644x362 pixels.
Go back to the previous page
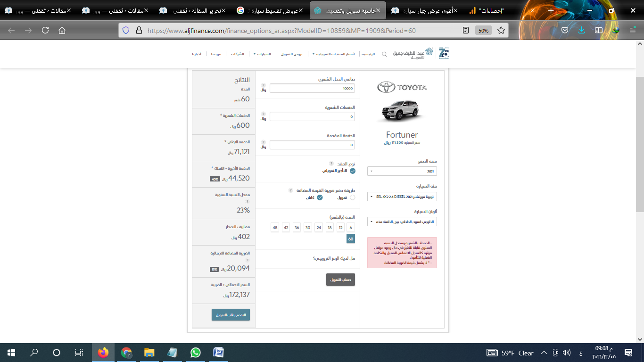[11, 30]
